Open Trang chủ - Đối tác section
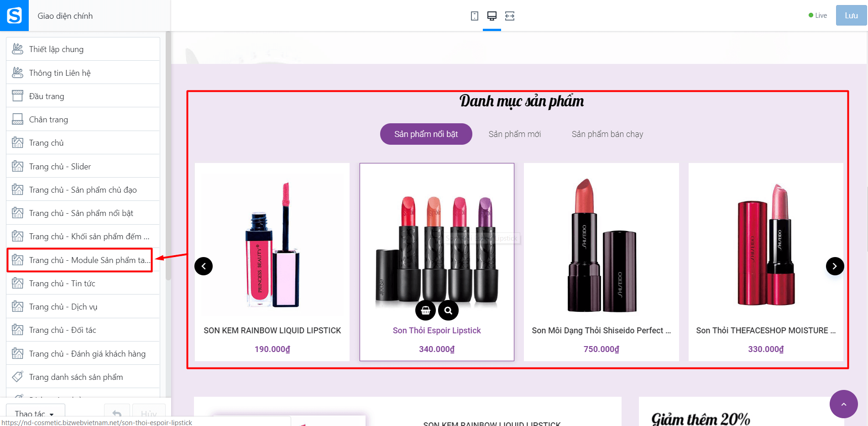The image size is (868, 426). 83,330
